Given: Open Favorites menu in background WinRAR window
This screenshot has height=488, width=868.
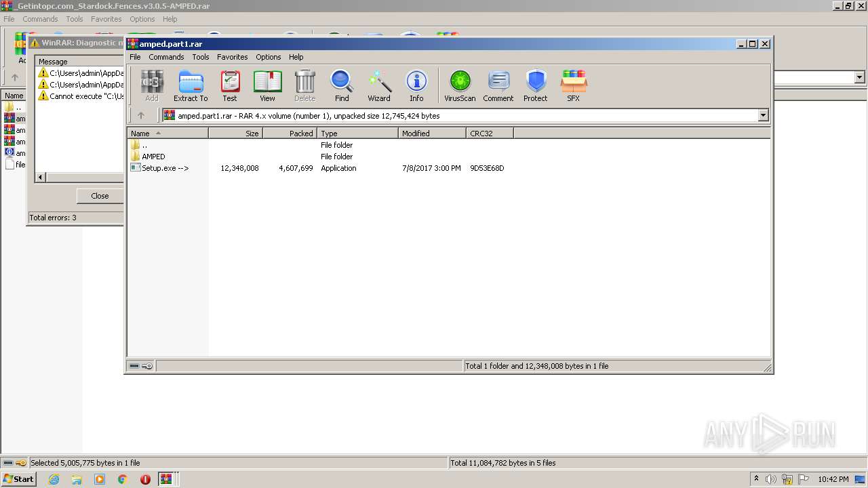Looking at the screenshot, I should click(x=106, y=19).
